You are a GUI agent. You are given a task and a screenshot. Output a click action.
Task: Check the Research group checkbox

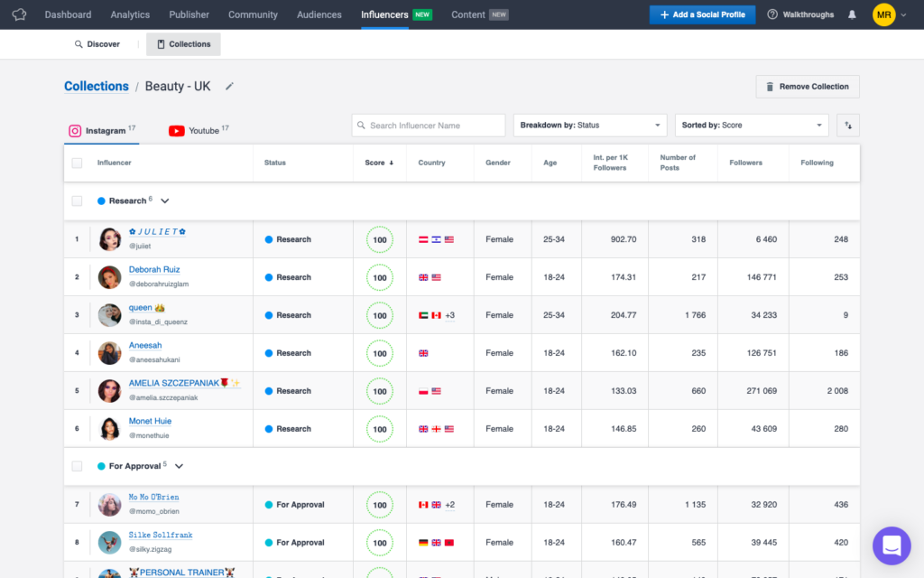tap(77, 200)
